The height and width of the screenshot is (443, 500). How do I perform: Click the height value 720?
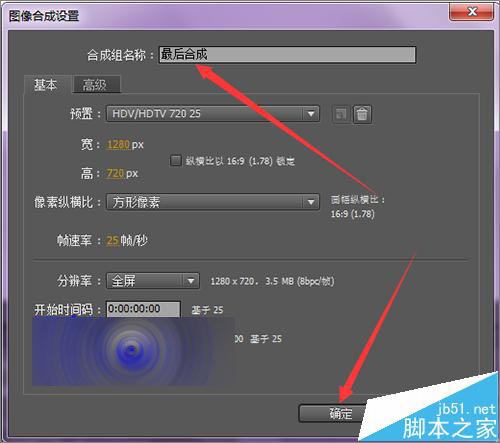click(x=115, y=173)
